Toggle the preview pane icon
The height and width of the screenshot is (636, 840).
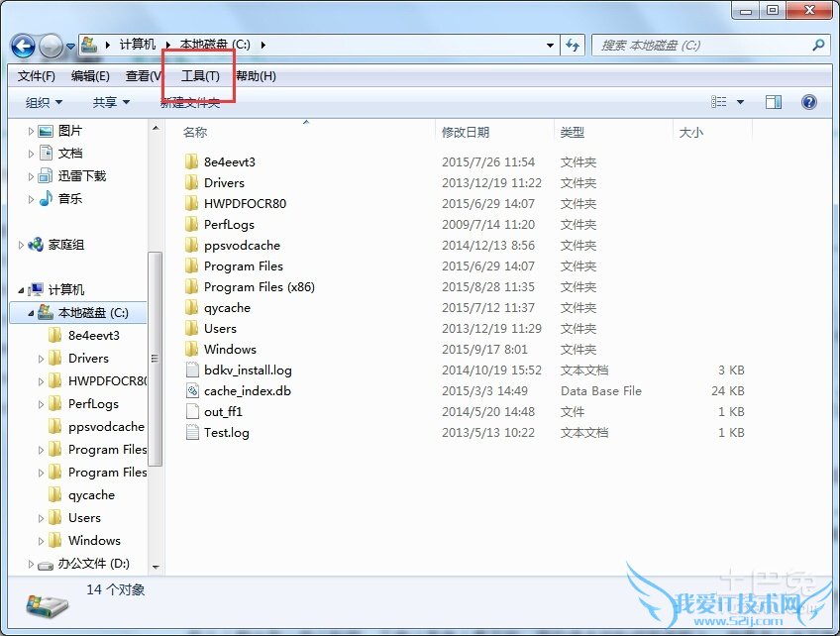click(x=774, y=102)
